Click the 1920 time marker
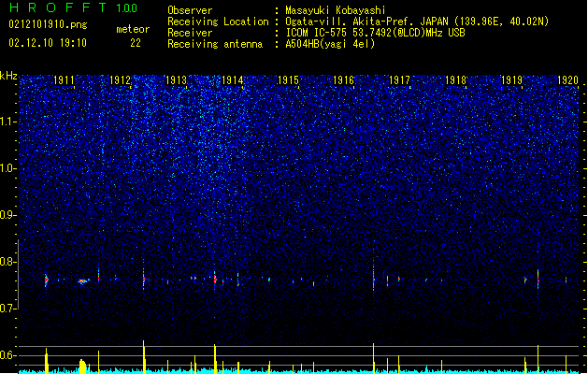This screenshot has height=374, width=588. pyautogui.click(x=567, y=80)
